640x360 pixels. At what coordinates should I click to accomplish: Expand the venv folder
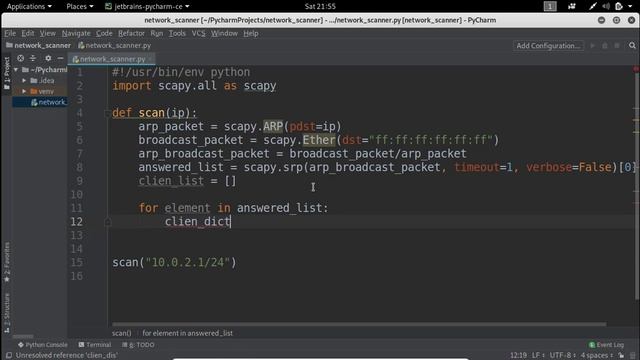point(24,91)
